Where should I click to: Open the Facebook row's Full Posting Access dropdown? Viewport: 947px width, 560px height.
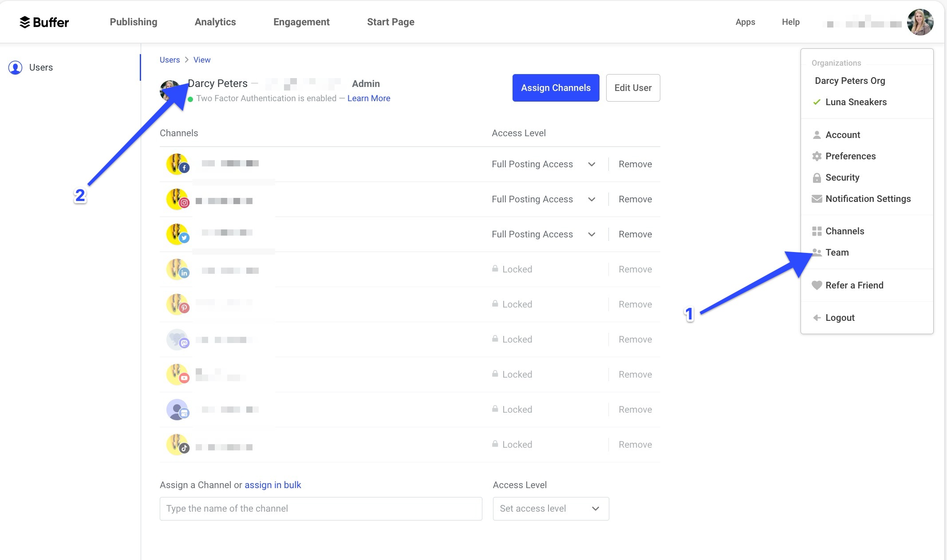pos(592,164)
